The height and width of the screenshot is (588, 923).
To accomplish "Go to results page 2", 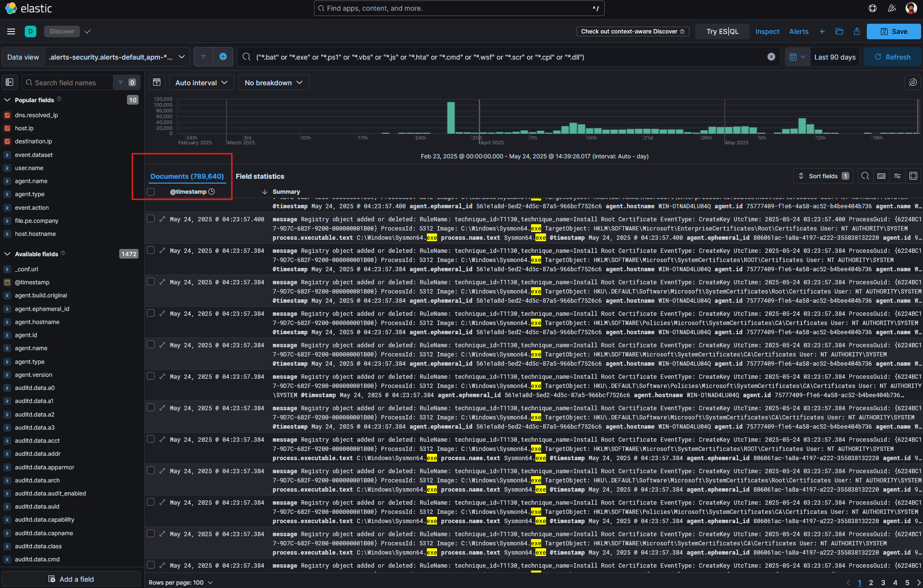I will [x=871, y=582].
